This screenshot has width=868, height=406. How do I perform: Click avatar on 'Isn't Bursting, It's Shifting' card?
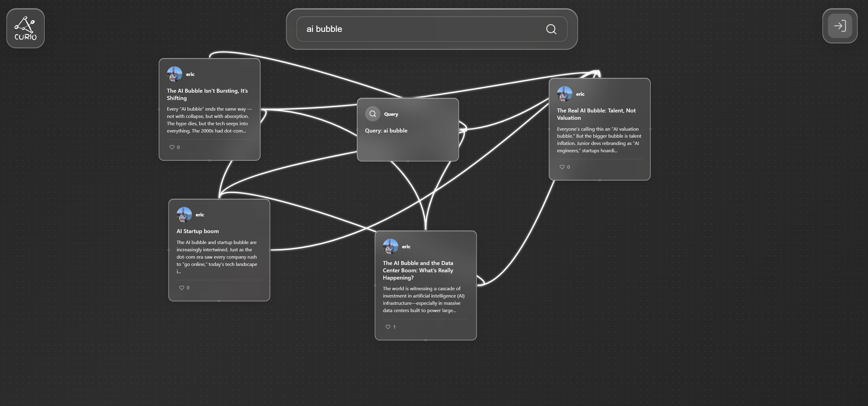click(x=174, y=74)
